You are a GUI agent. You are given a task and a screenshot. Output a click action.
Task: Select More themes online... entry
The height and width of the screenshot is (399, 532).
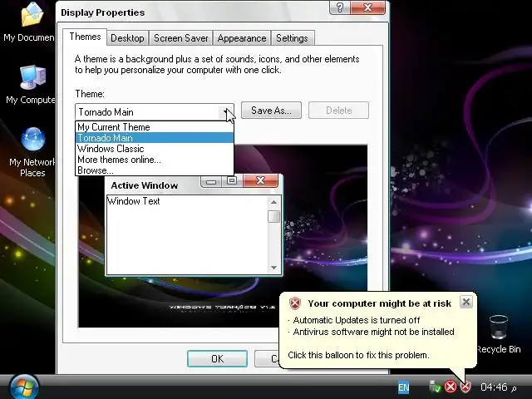click(155, 160)
